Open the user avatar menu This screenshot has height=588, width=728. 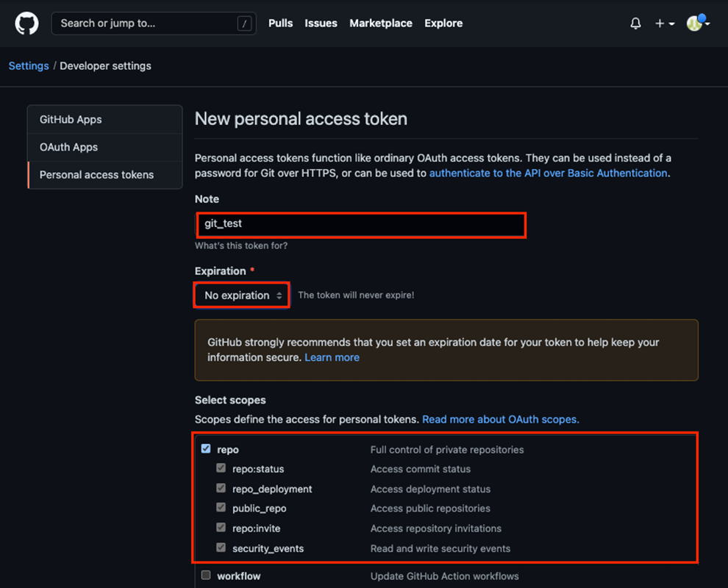point(697,24)
